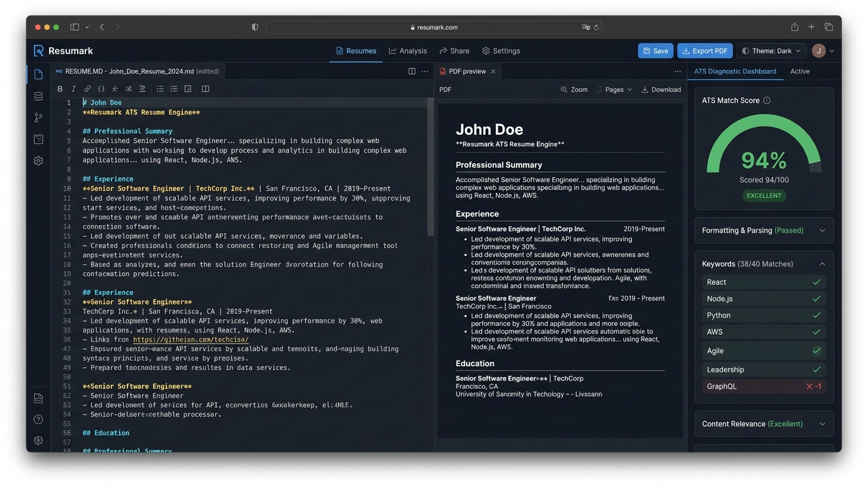Switch to the Resumes tab
The height and width of the screenshot is (484, 868).
tap(356, 51)
